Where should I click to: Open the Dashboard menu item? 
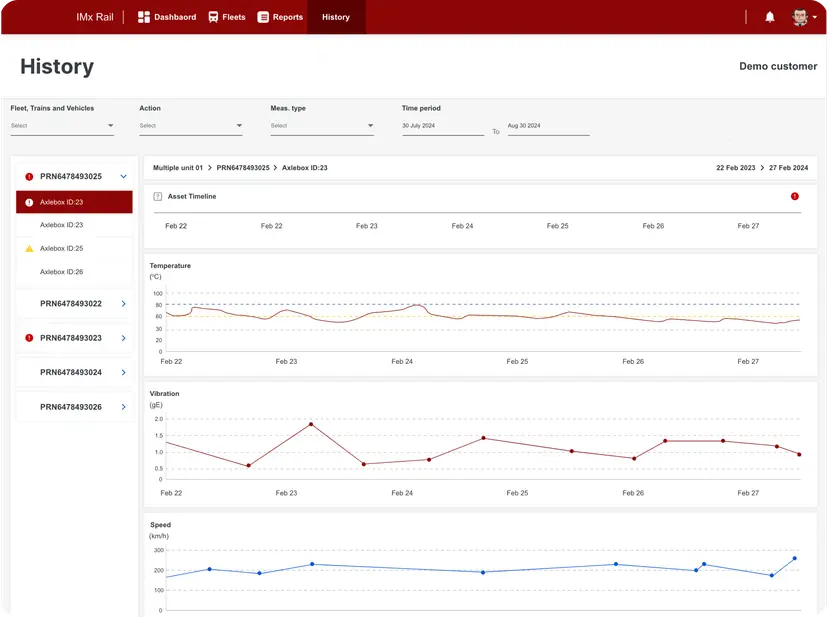[166, 16]
